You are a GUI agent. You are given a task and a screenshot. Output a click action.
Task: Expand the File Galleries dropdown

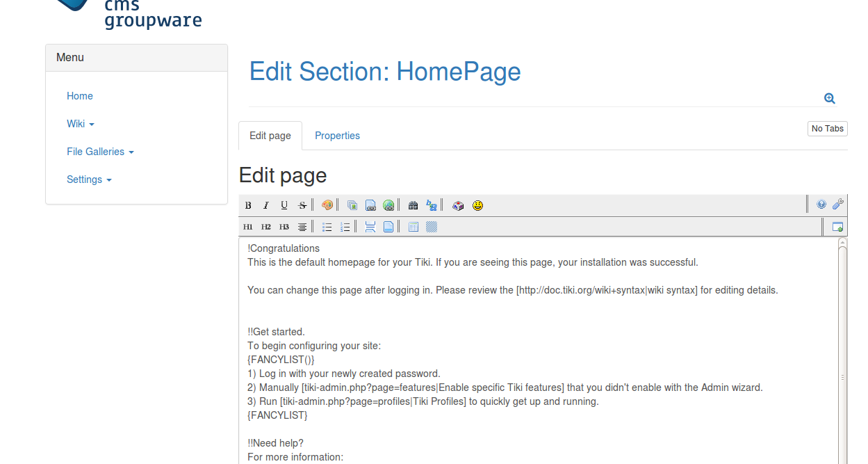click(x=100, y=152)
